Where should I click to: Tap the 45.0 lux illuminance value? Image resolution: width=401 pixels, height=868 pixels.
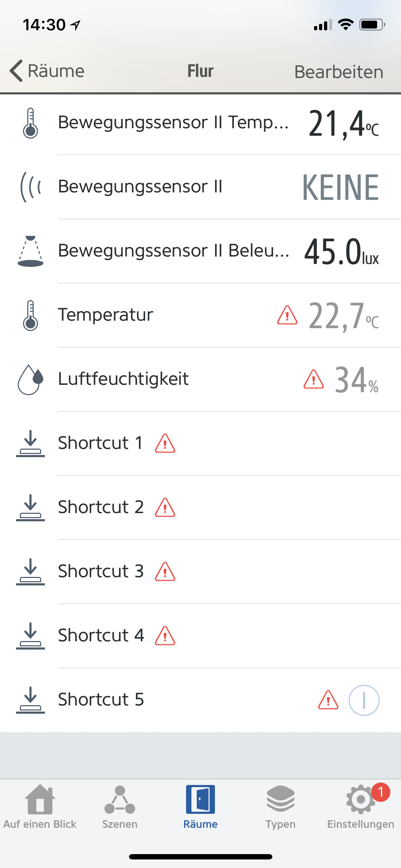tap(341, 252)
